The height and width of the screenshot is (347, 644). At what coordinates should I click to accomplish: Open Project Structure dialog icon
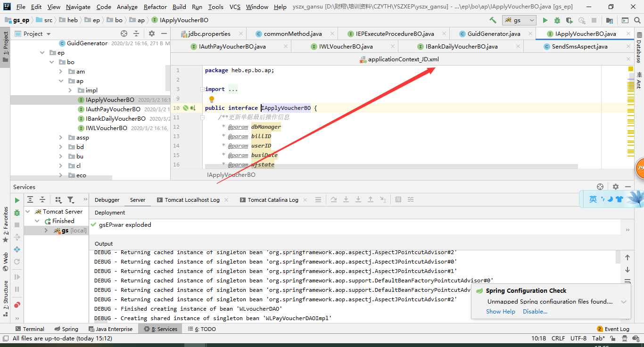(610, 20)
